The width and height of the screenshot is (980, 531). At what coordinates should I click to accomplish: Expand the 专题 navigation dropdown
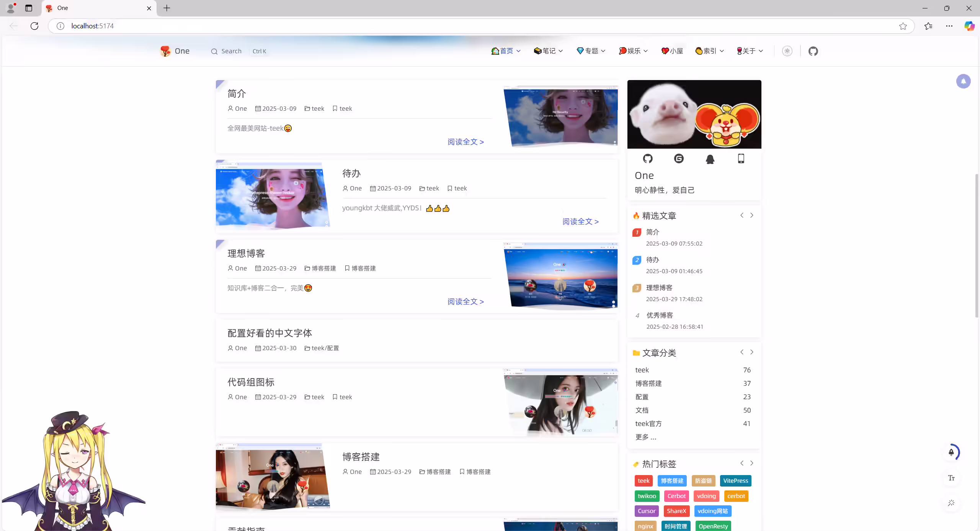click(x=591, y=51)
